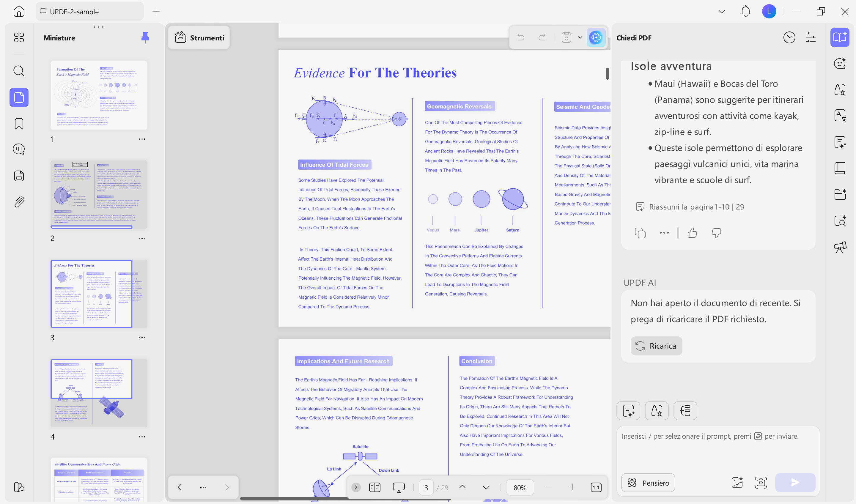Screen dimensions: 856x504
Task: Expand the save options dropdown
Action: pos(580,37)
